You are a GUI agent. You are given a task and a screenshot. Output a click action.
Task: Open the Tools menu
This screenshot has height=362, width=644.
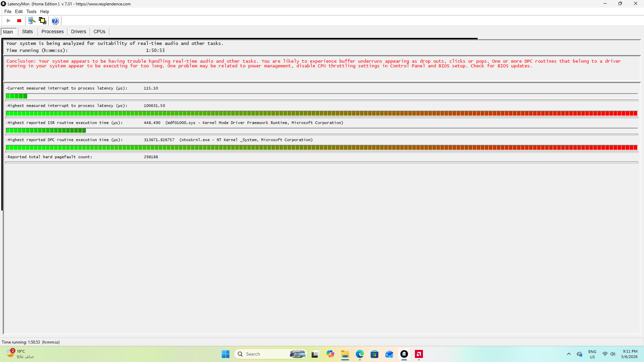point(31,11)
